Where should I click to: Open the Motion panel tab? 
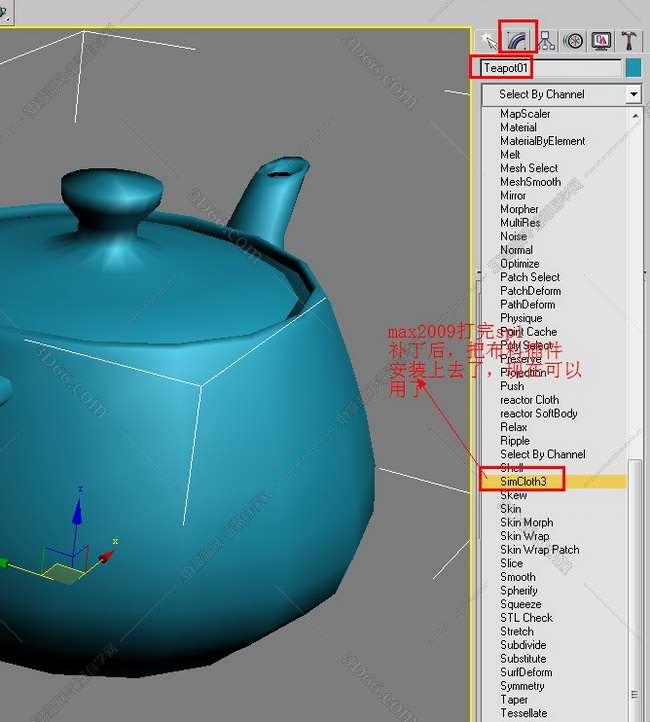(574, 40)
